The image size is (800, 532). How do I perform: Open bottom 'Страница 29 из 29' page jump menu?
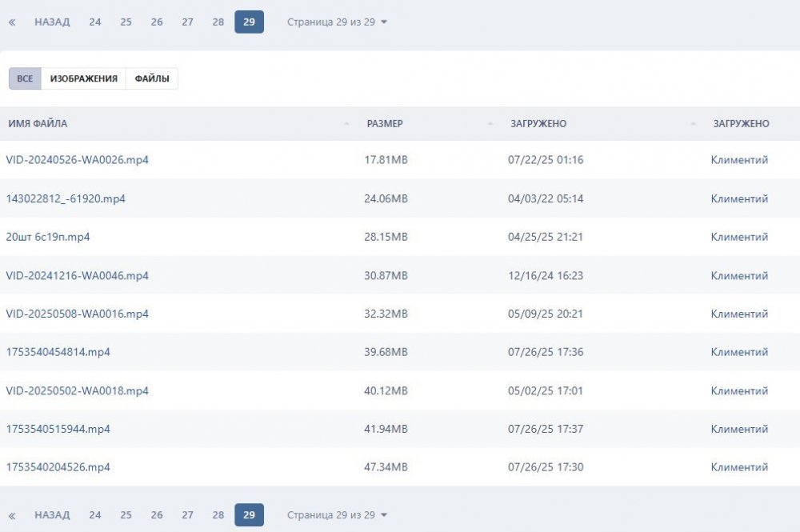(x=337, y=515)
